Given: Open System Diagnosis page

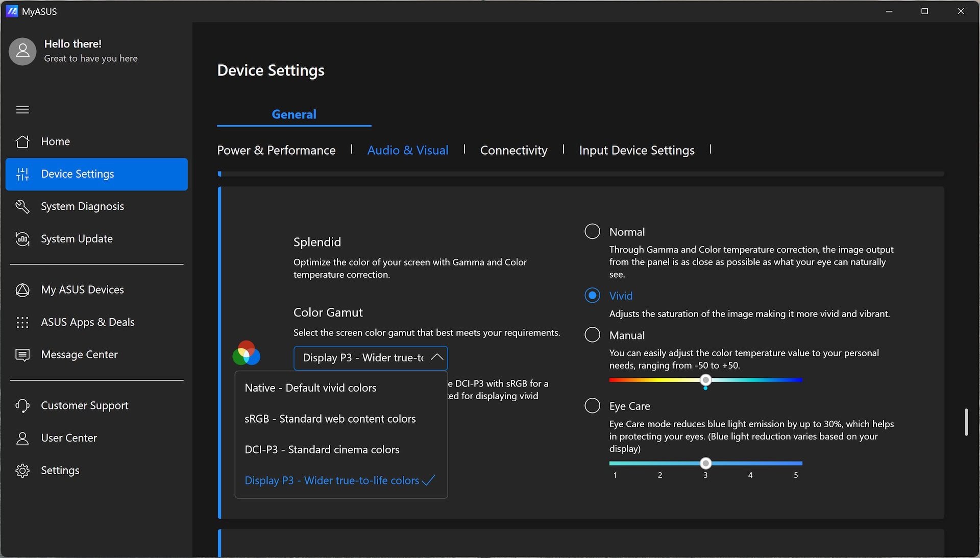Looking at the screenshot, I should (96, 206).
